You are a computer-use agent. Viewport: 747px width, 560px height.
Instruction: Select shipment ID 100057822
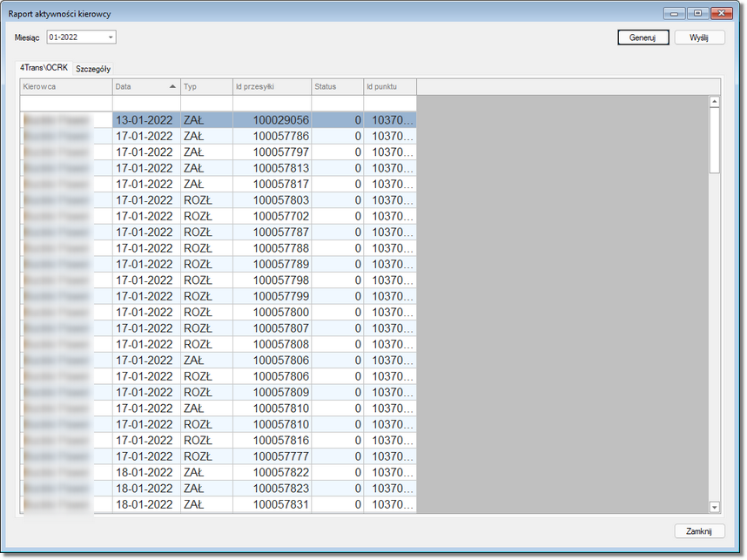click(x=272, y=472)
